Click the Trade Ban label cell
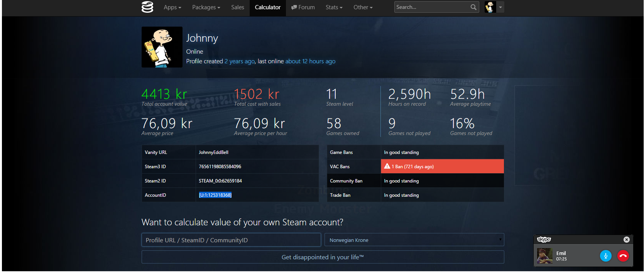This screenshot has height=272, width=644. (354, 195)
